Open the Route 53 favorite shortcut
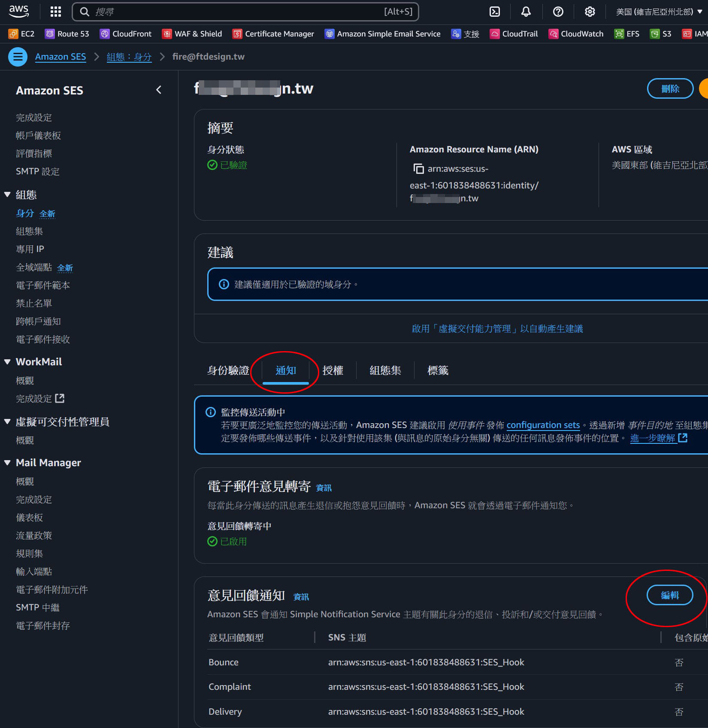Viewport: 708px width, 728px height. (x=67, y=34)
